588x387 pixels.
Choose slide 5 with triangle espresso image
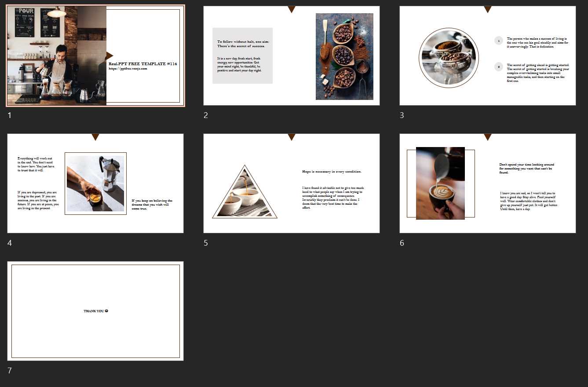pyautogui.click(x=292, y=183)
